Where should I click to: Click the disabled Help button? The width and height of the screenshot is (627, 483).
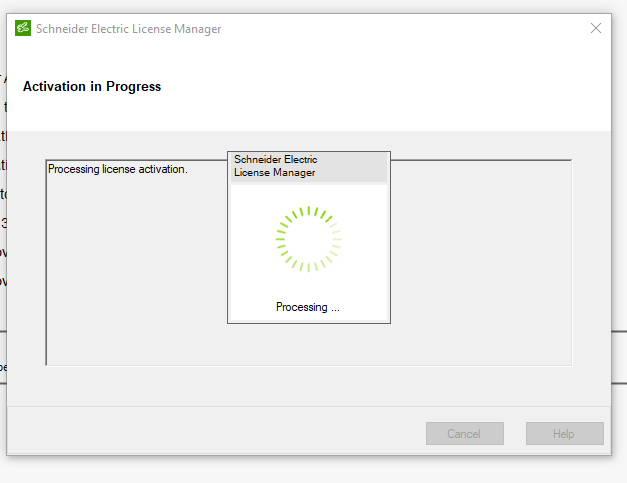[x=565, y=433]
